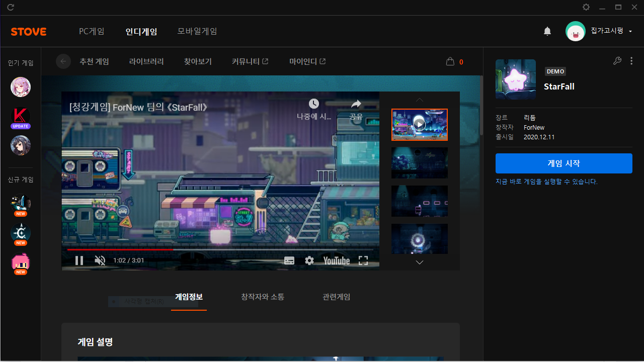The height and width of the screenshot is (362, 644).
Task: Open 마이인디 external link
Action: [307, 61]
